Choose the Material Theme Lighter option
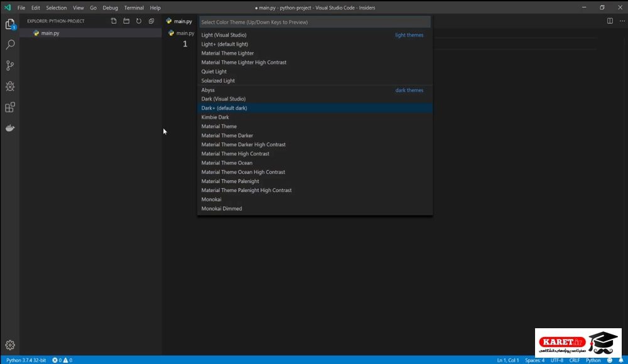 [x=315, y=53]
